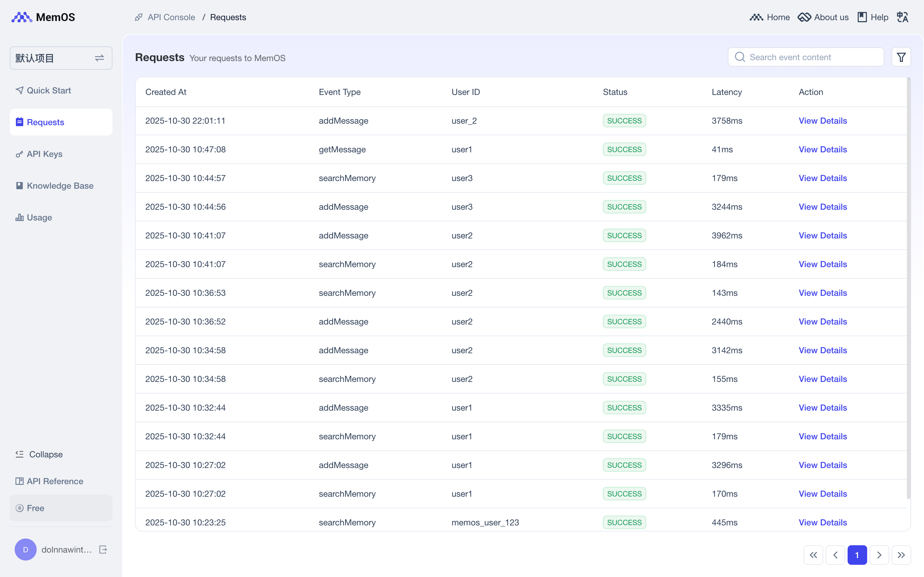Screen dimensions: 924x577
Task: Select page 1 button
Action: (x=857, y=555)
